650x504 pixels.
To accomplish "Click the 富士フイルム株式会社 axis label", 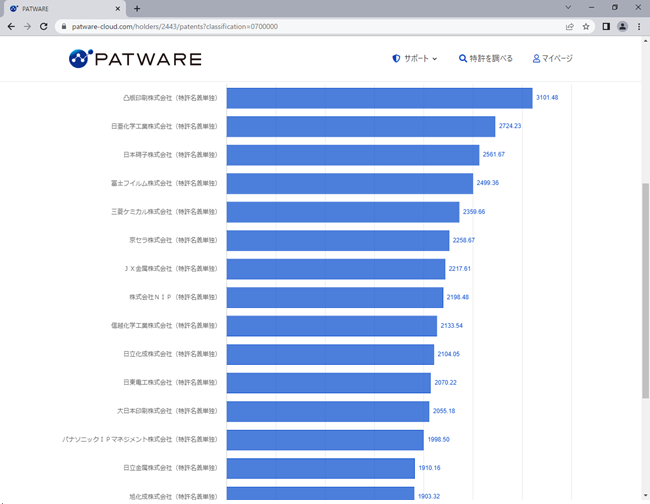I will [x=164, y=184].
